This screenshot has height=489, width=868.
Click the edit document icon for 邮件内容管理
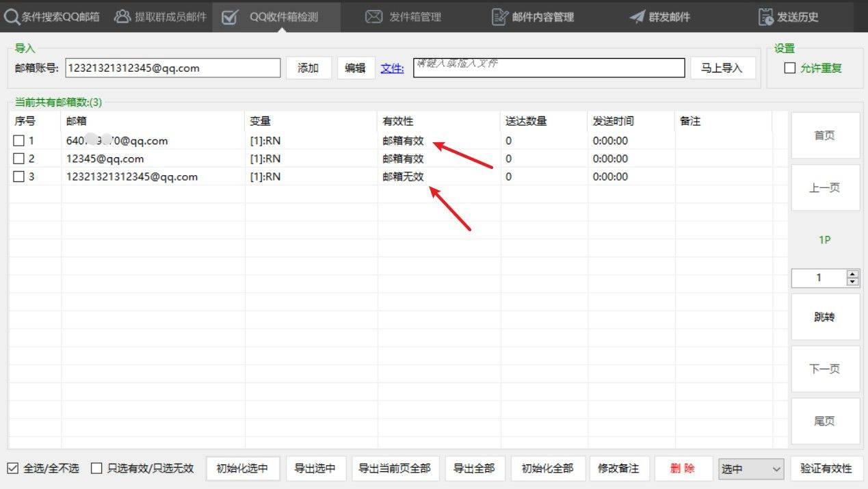click(x=500, y=17)
